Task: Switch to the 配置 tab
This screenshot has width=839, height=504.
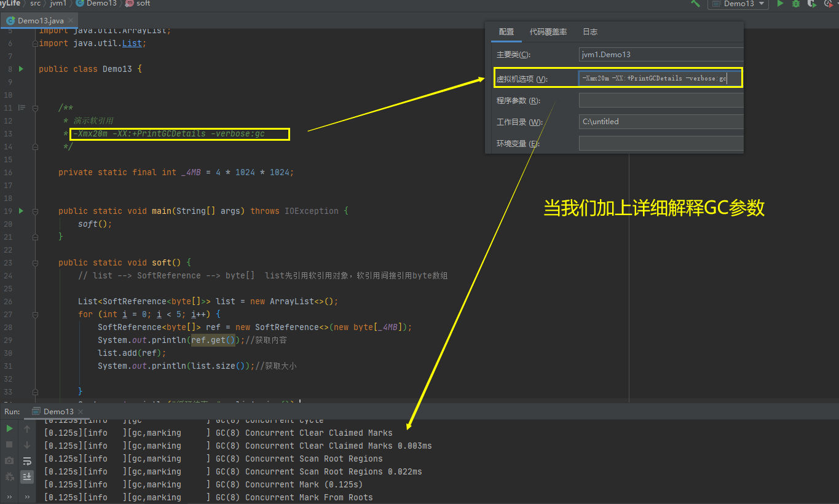Action: pyautogui.click(x=506, y=31)
